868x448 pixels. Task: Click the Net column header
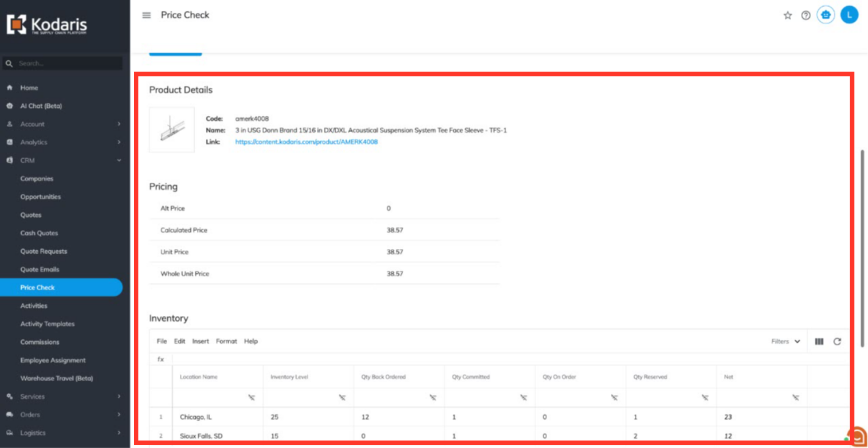tap(762, 377)
